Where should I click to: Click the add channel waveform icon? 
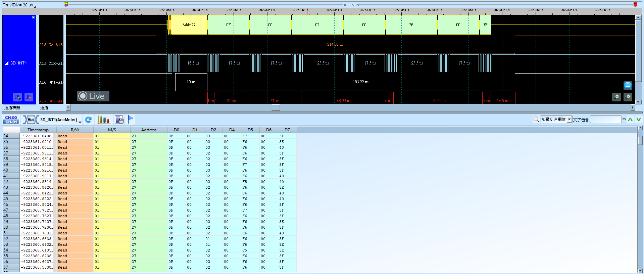tap(17, 97)
